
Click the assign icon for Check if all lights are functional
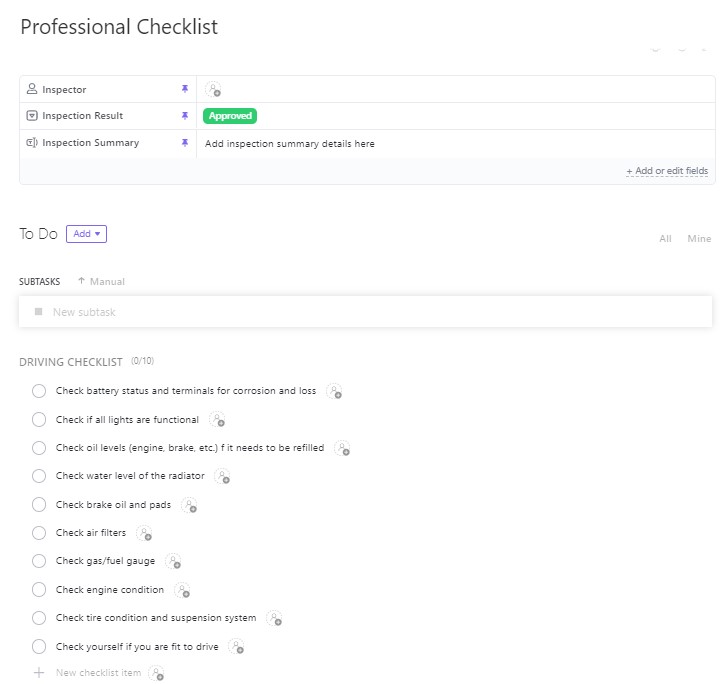tap(217, 420)
